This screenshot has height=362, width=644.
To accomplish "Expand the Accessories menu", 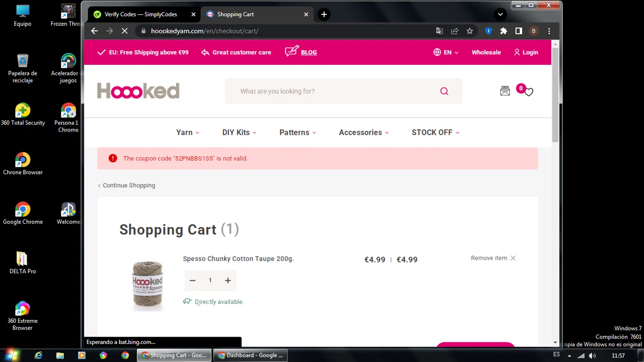I will point(364,132).
